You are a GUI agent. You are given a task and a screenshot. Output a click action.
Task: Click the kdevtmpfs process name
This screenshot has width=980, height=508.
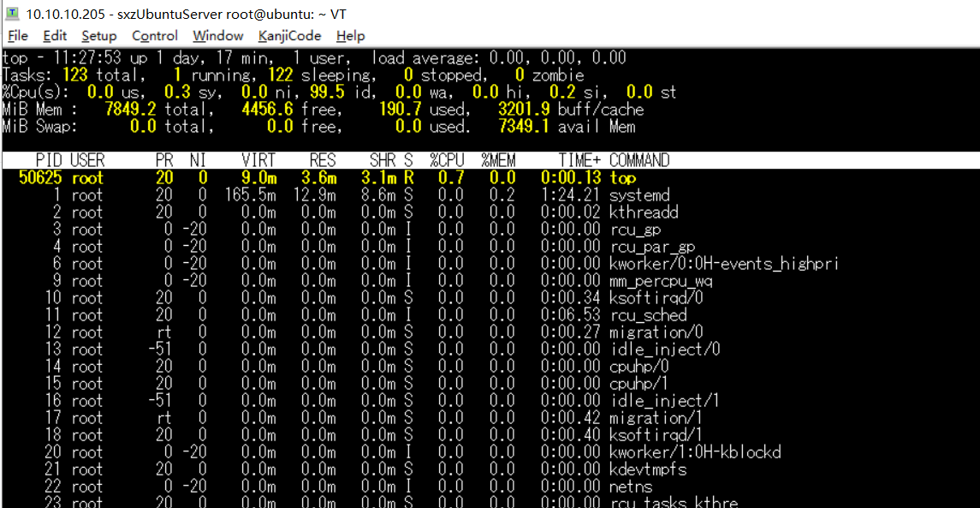point(648,469)
